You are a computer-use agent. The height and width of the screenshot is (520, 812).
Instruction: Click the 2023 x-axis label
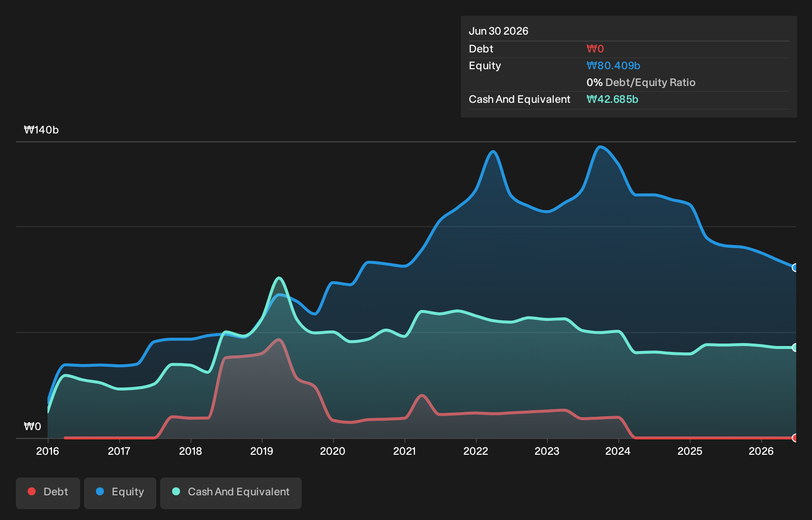[x=547, y=451]
